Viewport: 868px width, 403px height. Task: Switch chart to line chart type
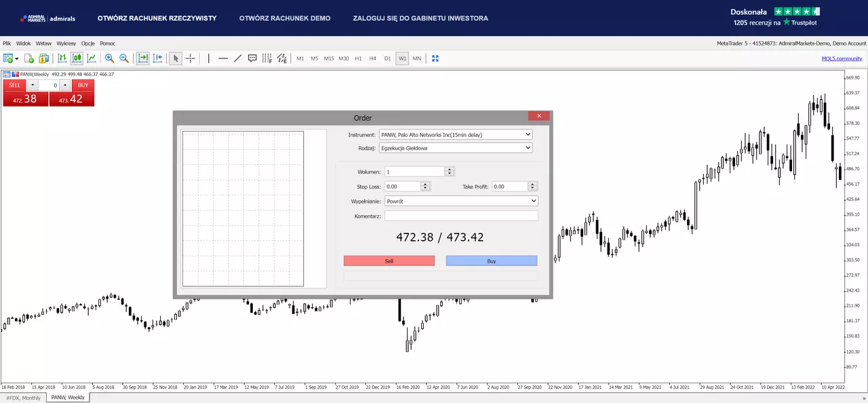[x=92, y=58]
